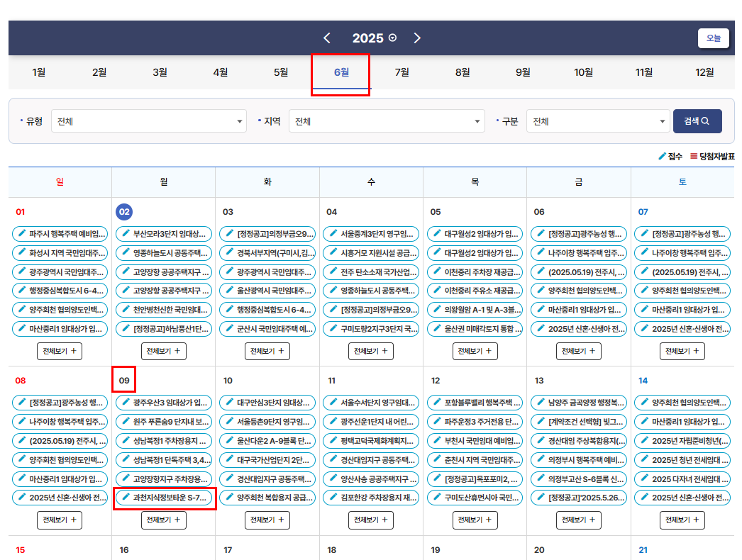Click pencil 접수 legend icon
This screenshot has width=742, height=560.
(x=663, y=156)
